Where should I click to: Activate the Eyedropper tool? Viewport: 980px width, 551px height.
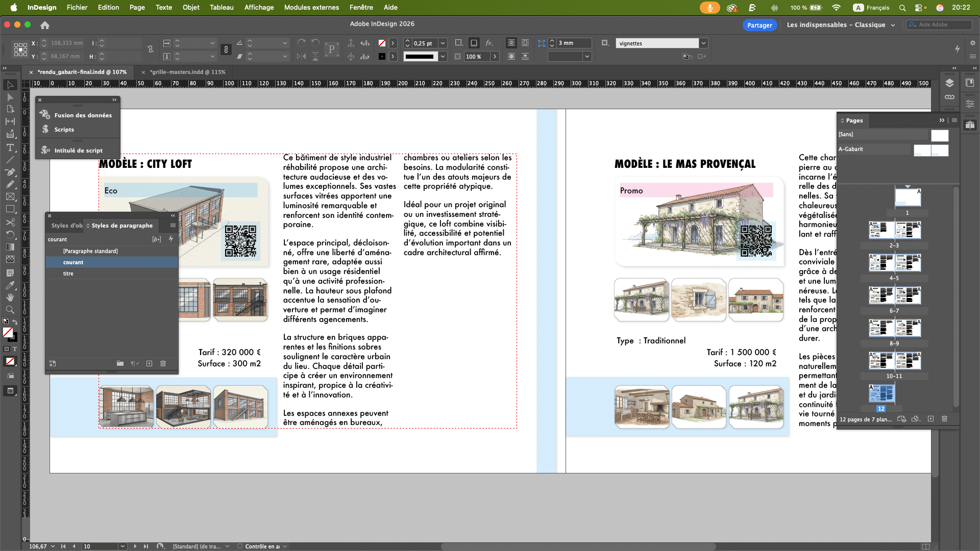[x=10, y=285]
